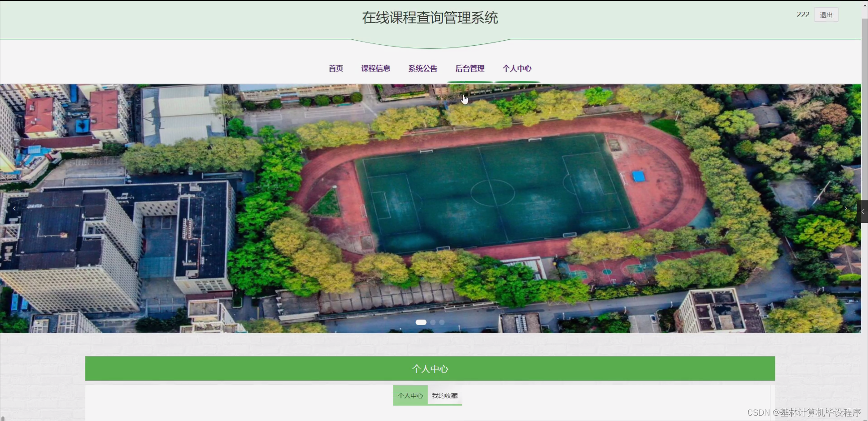Open the 首页 navigation item
Screen dimensions: 868x421
pos(335,68)
